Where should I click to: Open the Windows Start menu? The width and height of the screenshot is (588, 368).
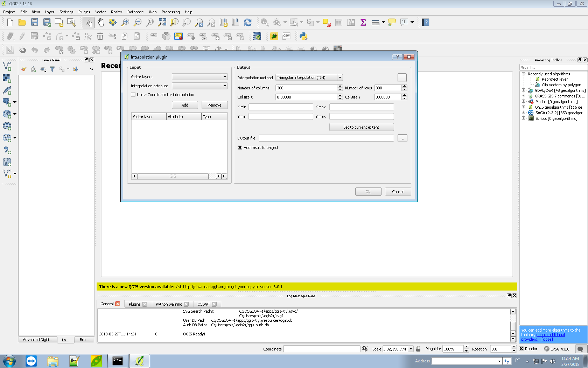[x=9, y=361]
